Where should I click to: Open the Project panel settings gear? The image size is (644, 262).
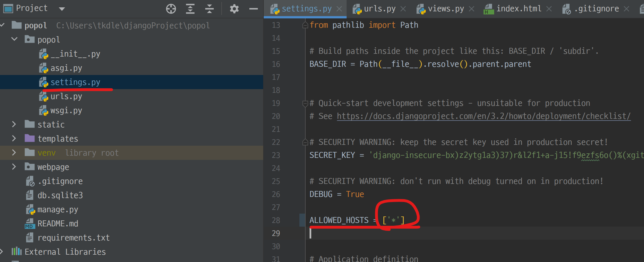234,9
